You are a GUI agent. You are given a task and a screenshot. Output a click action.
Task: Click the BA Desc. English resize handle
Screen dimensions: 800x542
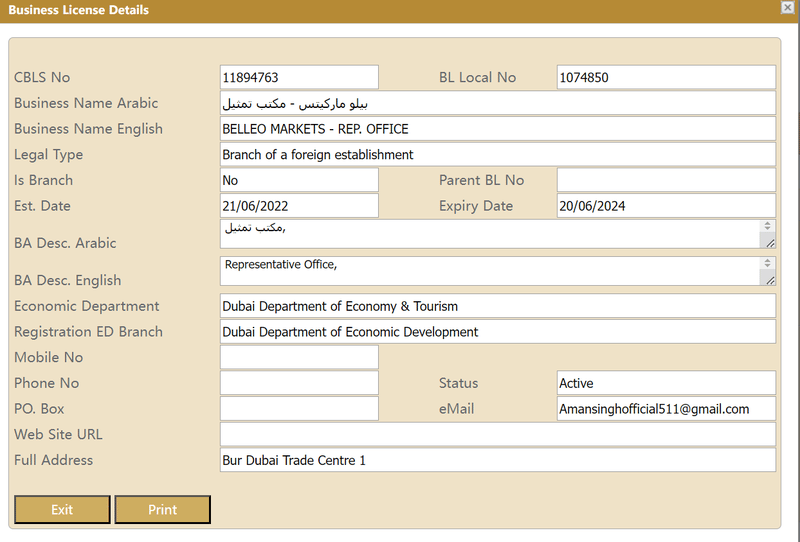[x=770, y=281]
